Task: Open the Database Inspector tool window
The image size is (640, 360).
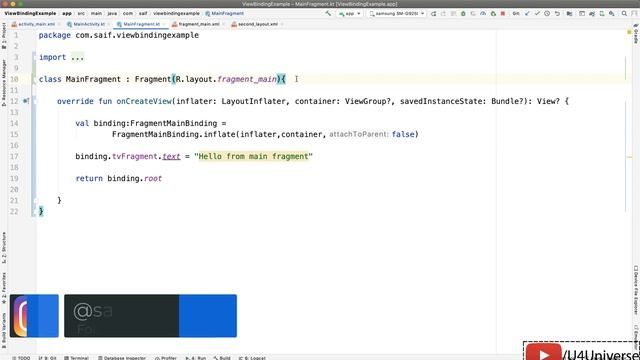Action: click(122, 358)
